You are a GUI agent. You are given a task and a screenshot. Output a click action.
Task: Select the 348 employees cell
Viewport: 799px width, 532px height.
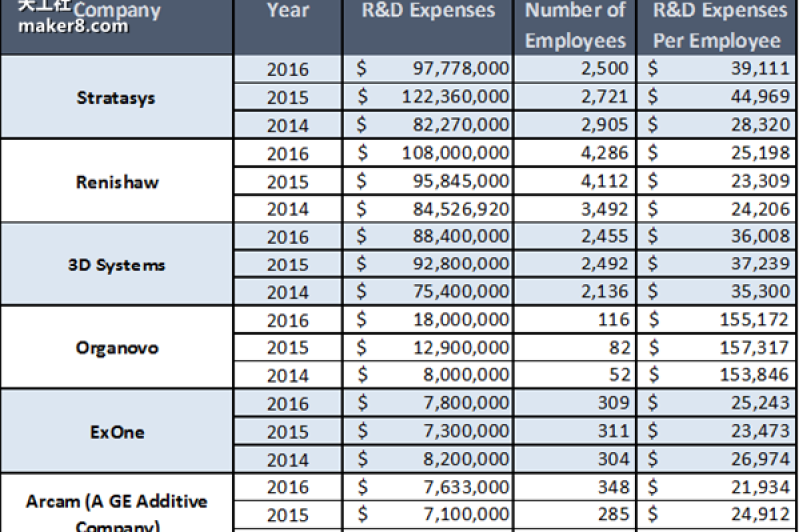tap(575, 488)
